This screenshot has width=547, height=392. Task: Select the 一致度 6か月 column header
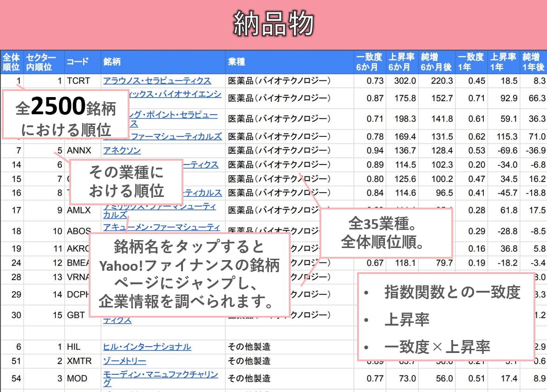pyautogui.click(x=370, y=62)
